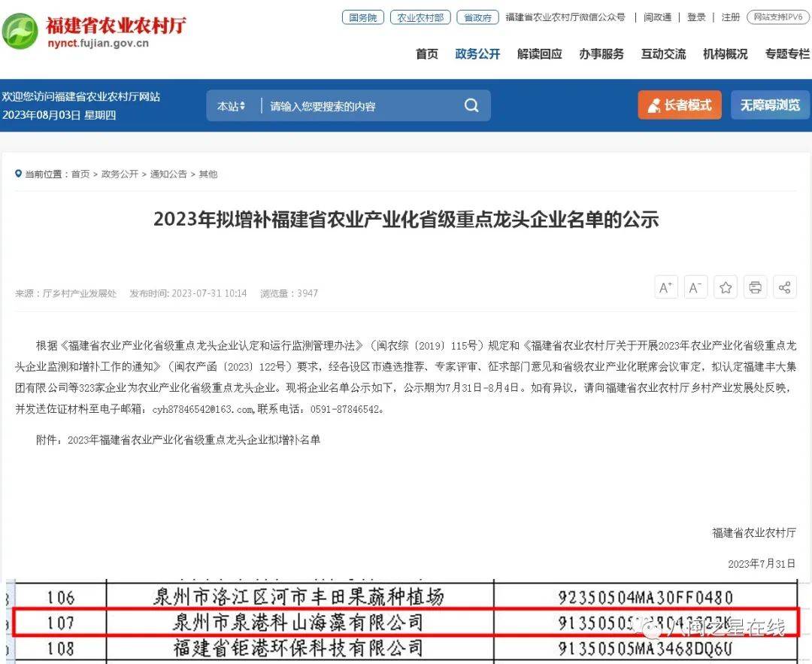Click 通知公告 in the breadcrumb
812x664 pixels.
(x=168, y=174)
